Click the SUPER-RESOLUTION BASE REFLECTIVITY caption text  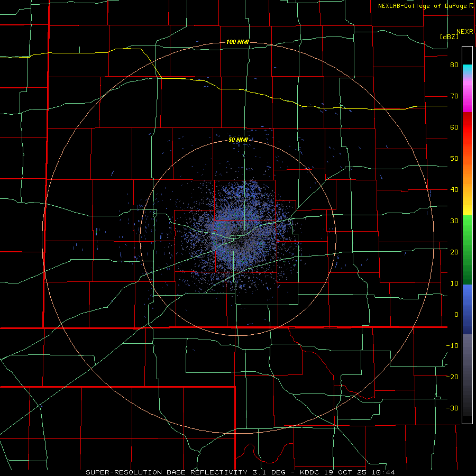click(167, 472)
